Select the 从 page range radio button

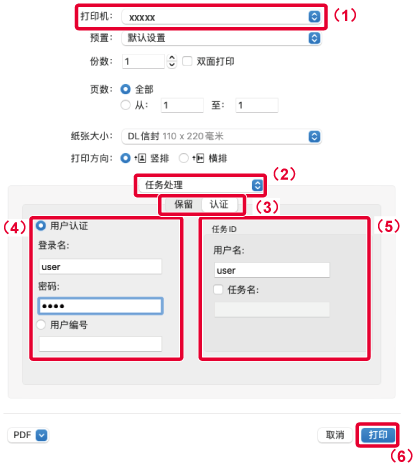(125, 105)
